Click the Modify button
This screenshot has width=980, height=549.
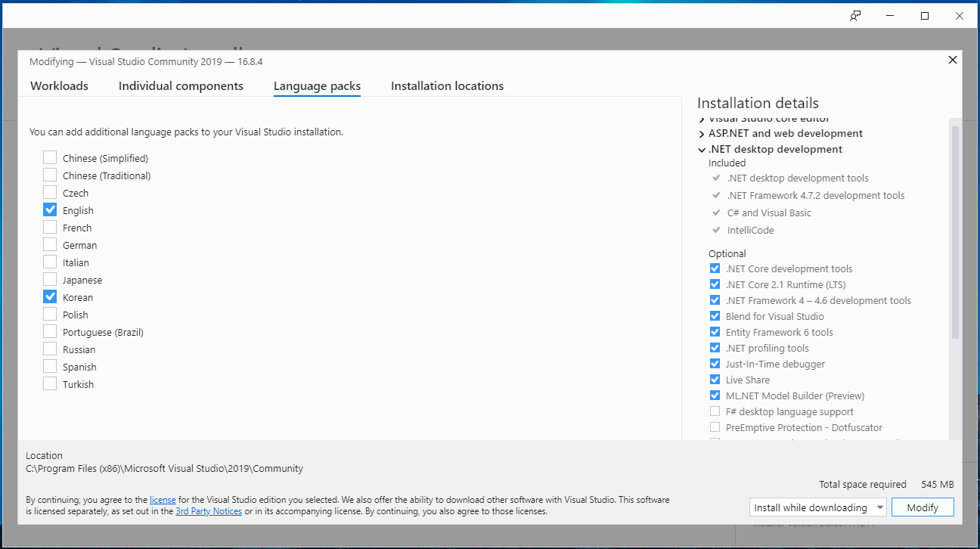[x=923, y=507]
